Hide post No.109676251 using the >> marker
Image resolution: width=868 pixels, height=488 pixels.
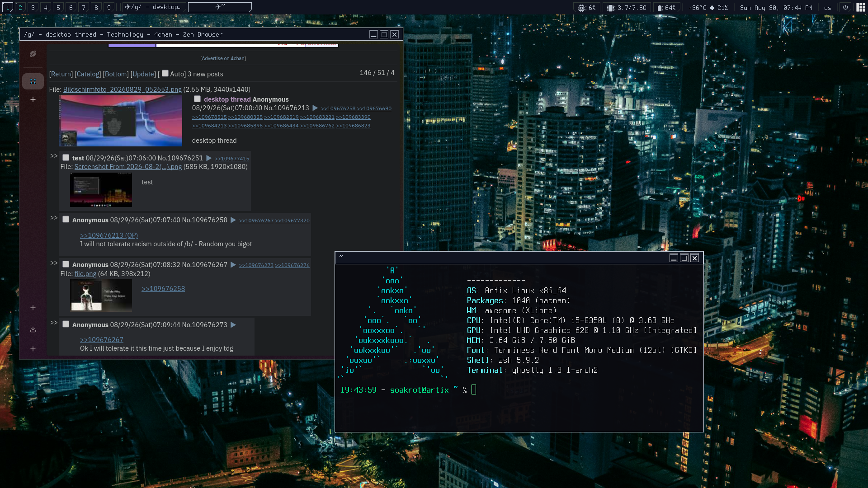point(54,156)
